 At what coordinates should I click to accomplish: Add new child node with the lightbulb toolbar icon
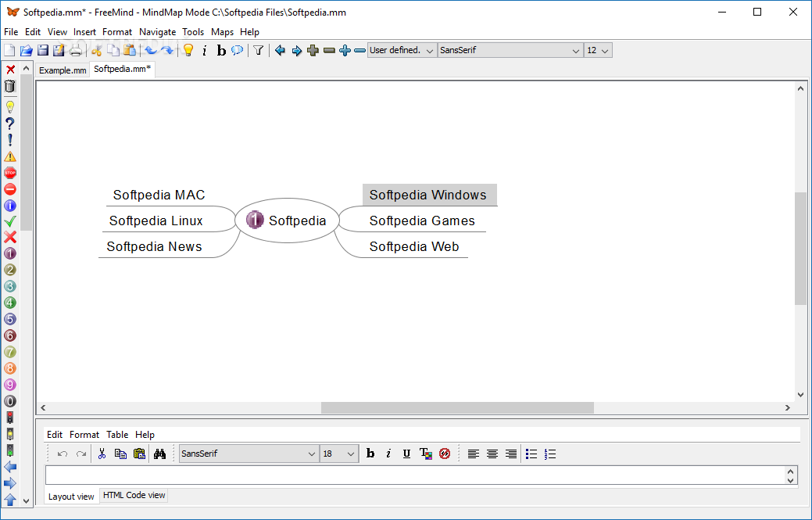point(188,50)
